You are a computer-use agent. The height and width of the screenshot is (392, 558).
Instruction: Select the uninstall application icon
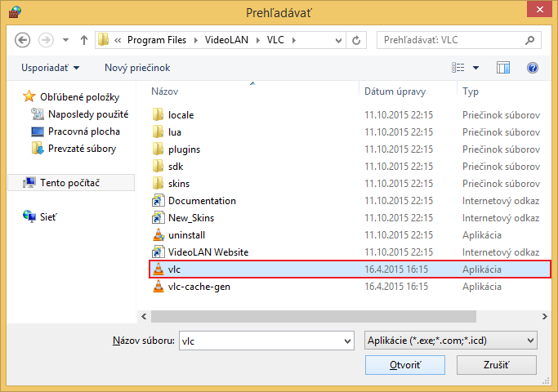[158, 234]
